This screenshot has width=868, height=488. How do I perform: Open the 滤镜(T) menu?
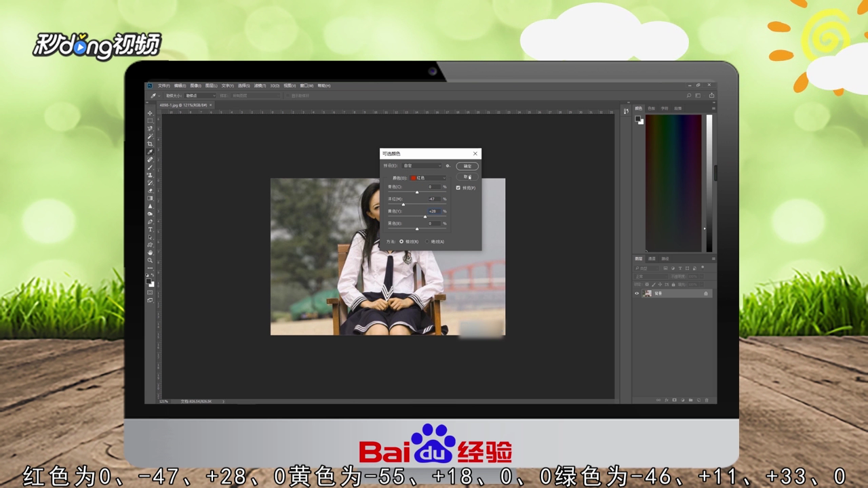coord(260,86)
